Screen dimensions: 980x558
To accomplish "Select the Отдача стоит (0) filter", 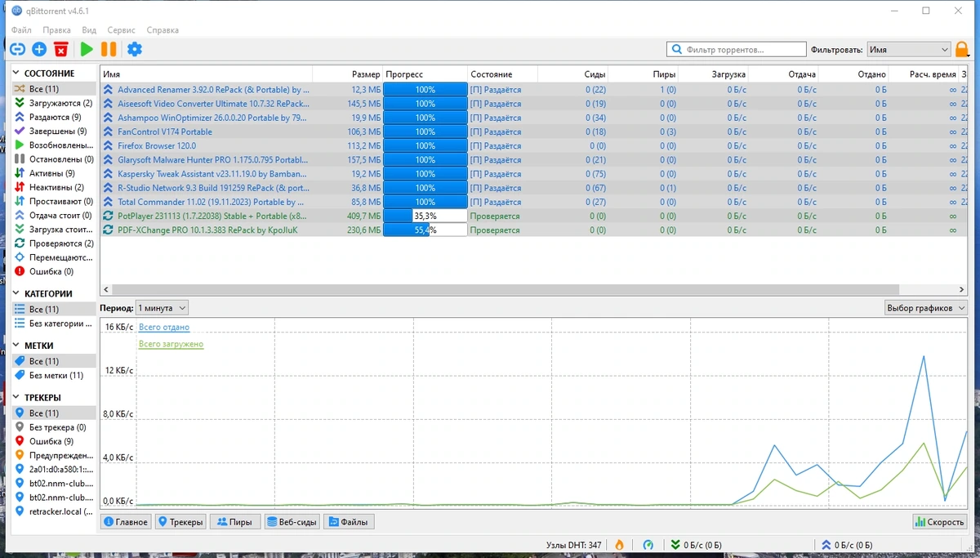I will (54, 216).
